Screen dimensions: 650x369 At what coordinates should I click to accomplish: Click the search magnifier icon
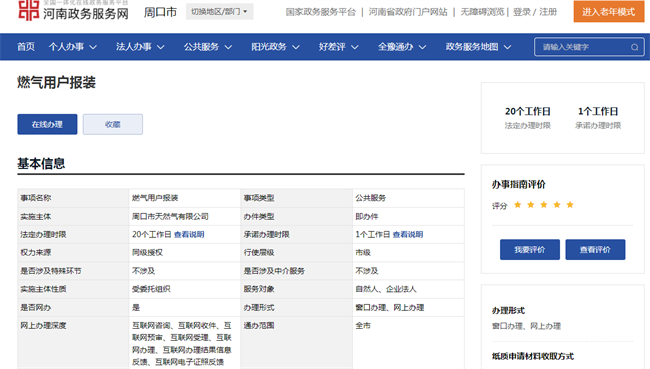coord(634,47)
